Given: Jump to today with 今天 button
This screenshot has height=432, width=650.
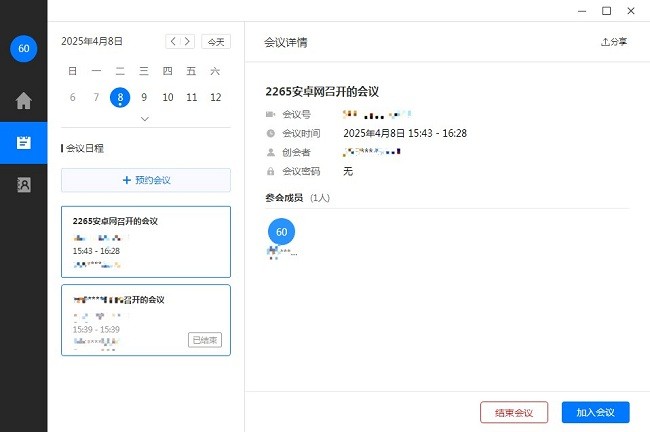Looking at the screenshot, I should pos(216,42).
